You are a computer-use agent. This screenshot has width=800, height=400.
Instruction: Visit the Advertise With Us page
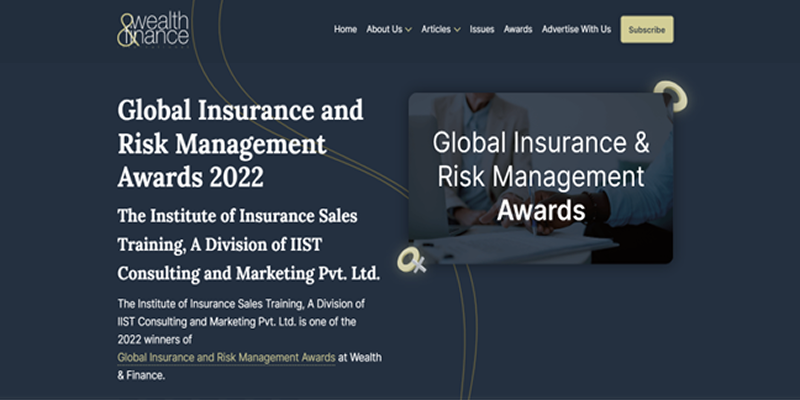(576, 29)
